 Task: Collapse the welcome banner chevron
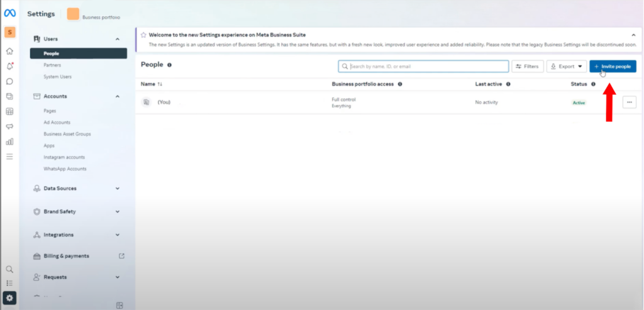click(633, 35)
